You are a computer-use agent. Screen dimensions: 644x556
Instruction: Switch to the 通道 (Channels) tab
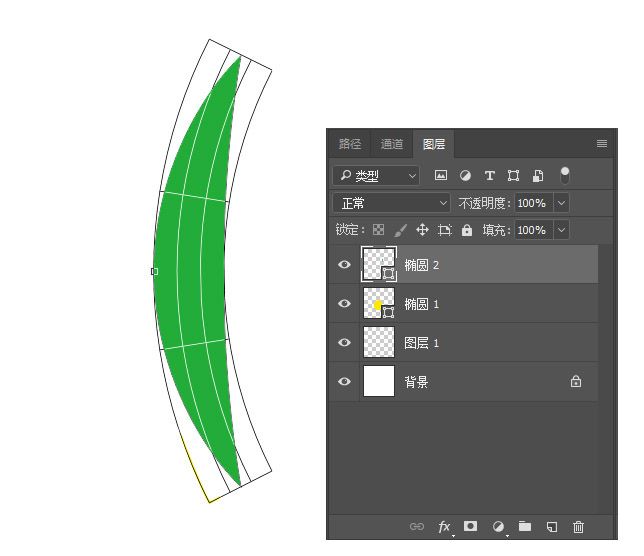coord(392,144)
